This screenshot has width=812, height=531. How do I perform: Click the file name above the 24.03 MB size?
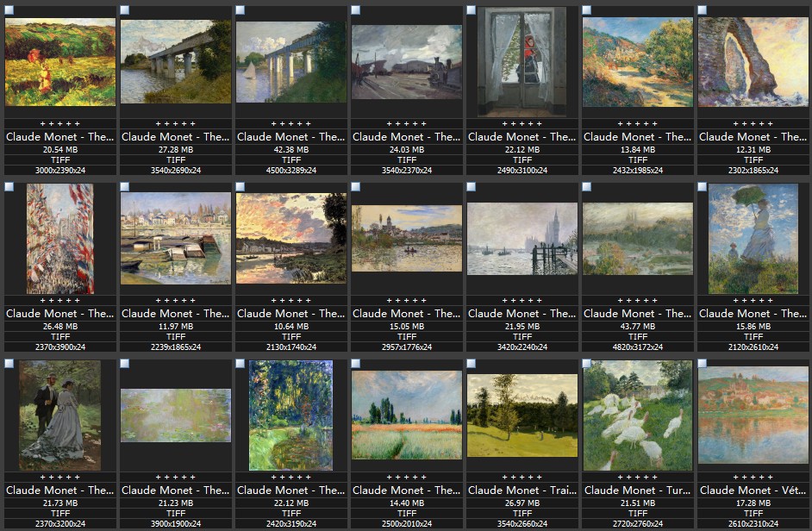point(407,137)
